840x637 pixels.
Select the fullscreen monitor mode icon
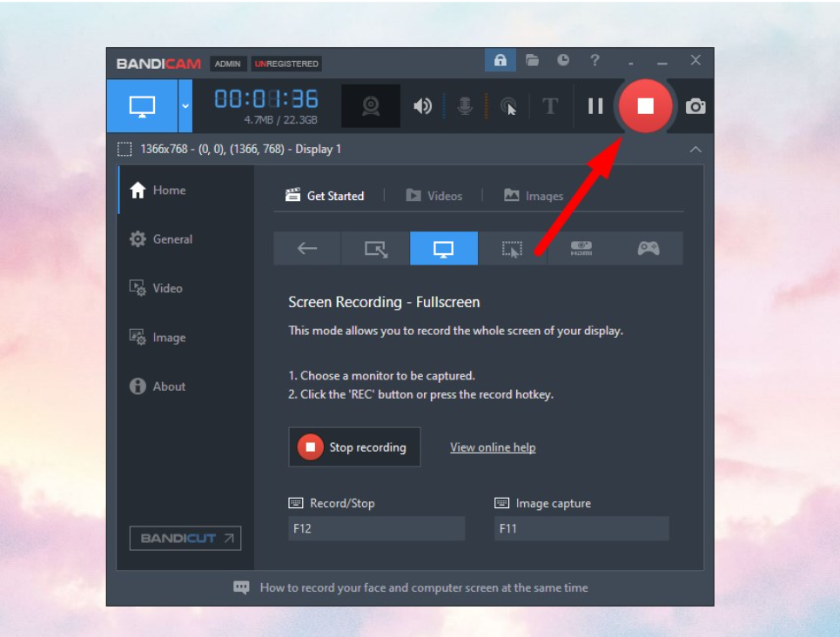tap(444, 248)
